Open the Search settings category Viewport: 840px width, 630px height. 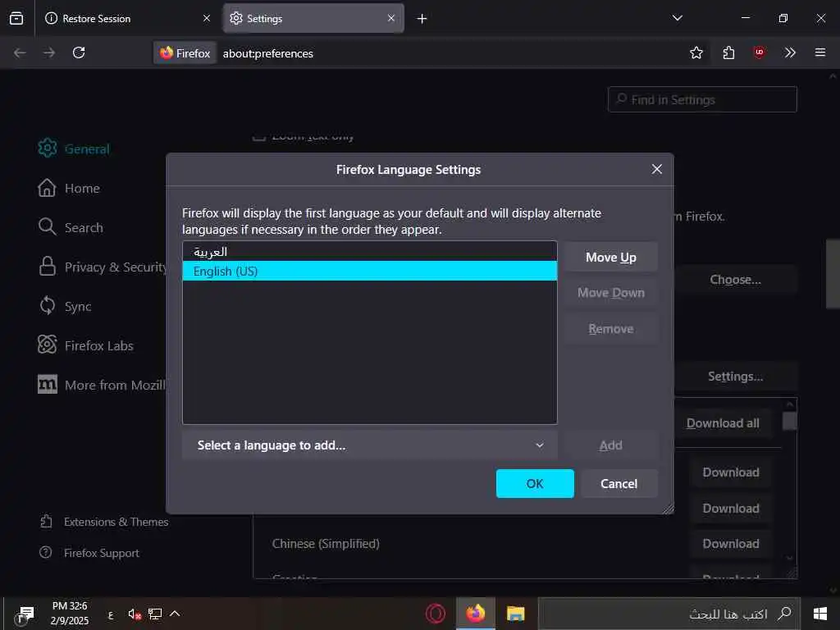pyautogui.click(x=71, y=227)
